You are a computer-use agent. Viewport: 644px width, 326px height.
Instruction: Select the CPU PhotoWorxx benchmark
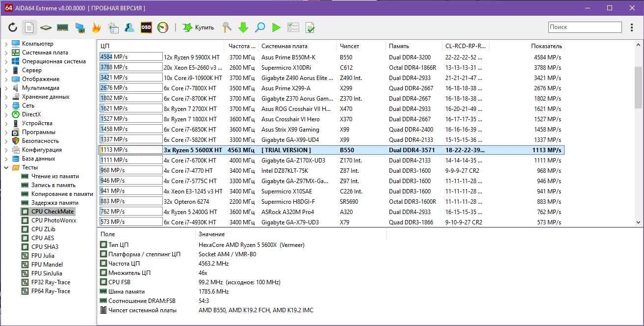pos(53,220)
